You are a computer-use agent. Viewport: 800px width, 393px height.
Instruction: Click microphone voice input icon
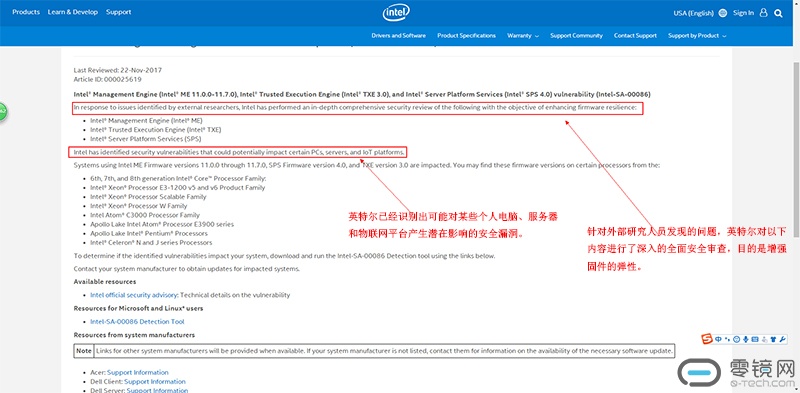coord(746,339)
